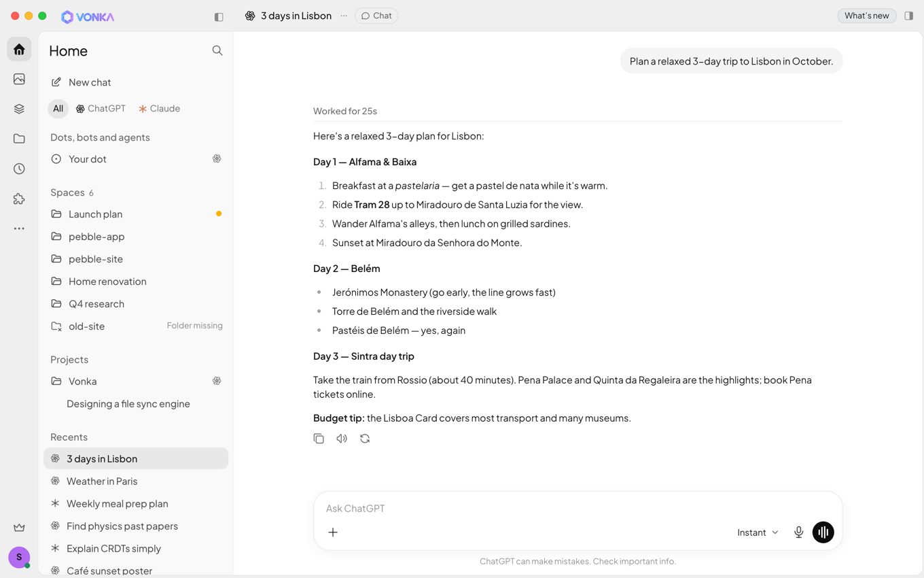Screen dimensions: 924x578
Task: Click the ChatGPT icon on Vonka row
Action: [x=217, y=381]
